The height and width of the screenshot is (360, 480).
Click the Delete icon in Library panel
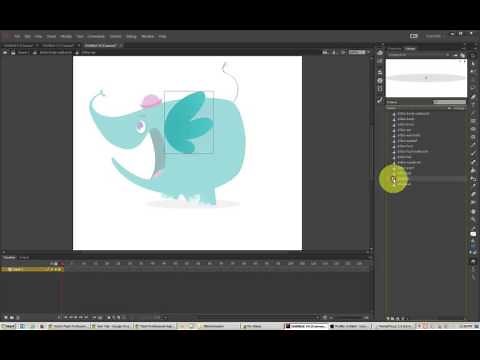403,318
